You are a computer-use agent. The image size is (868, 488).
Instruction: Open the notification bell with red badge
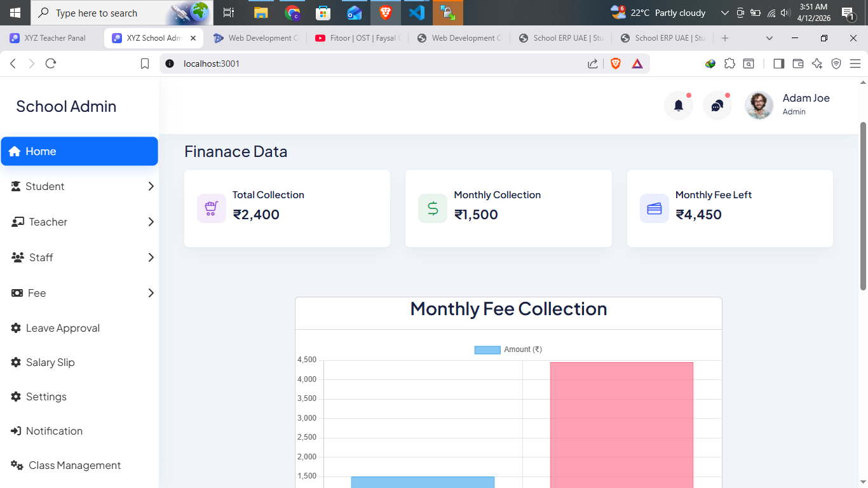click(x=678, y=105)
